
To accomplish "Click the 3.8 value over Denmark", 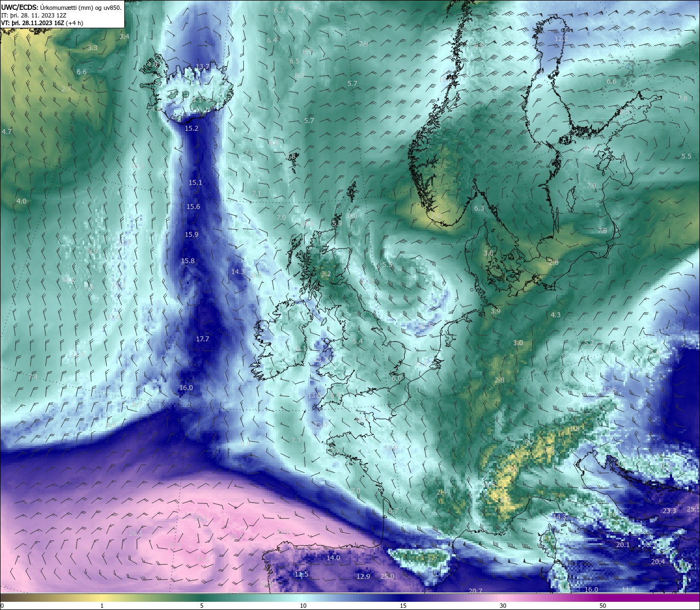I will pos(489,253).
